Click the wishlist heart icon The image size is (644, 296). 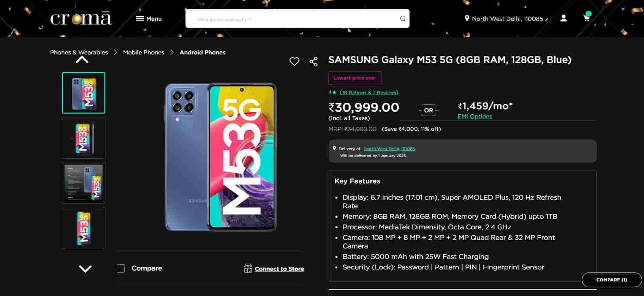[294, 62]
